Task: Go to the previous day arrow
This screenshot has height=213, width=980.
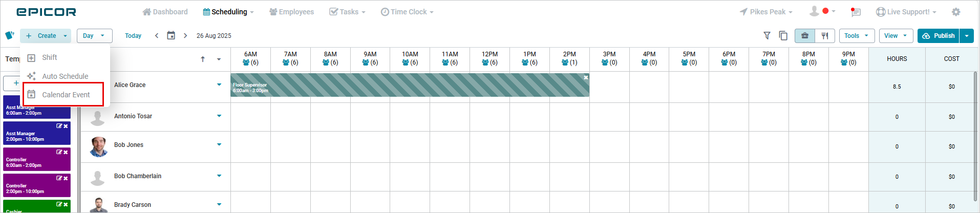Action: click(157, 36)
